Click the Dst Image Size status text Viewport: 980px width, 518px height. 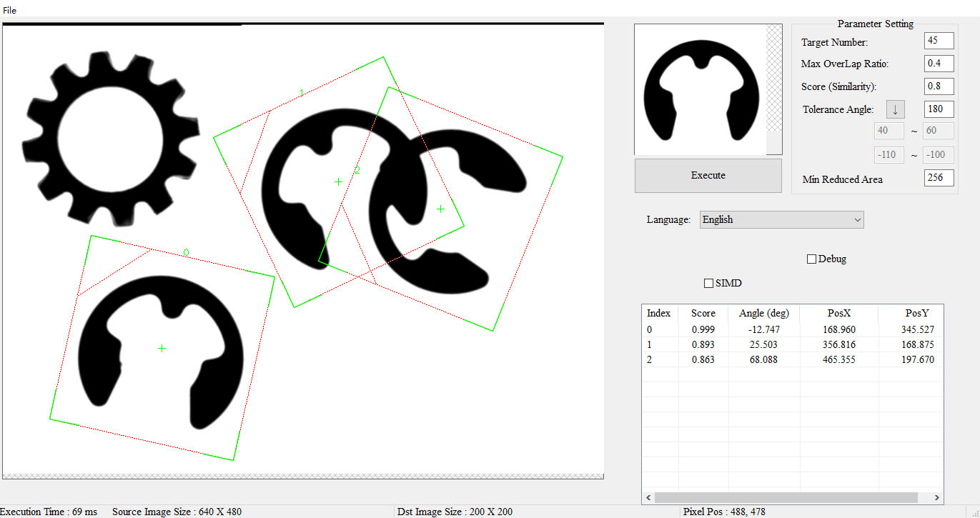(455, 512)
